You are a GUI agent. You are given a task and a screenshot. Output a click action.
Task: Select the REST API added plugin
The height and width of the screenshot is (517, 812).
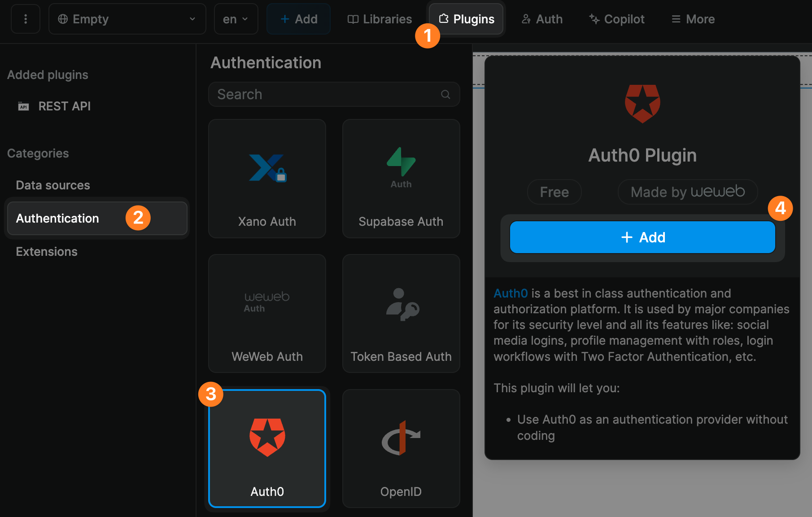tap(64, 106)
